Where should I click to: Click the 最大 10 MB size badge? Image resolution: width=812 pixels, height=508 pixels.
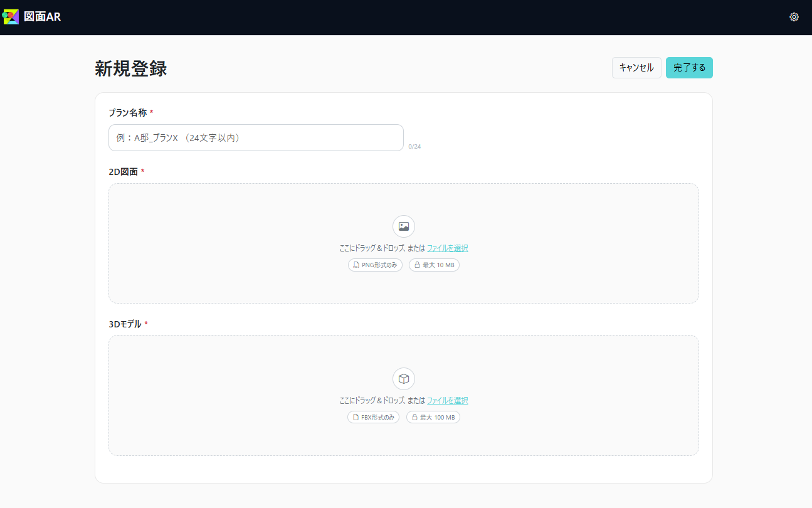tap(434, 265)
